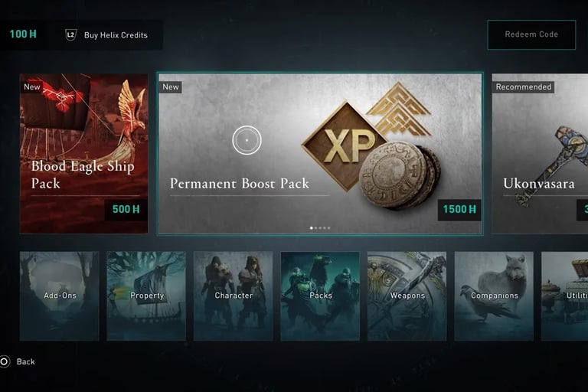Click the 1500 Helix price tag
Viewport: 588px width, 392px height.
459,209
